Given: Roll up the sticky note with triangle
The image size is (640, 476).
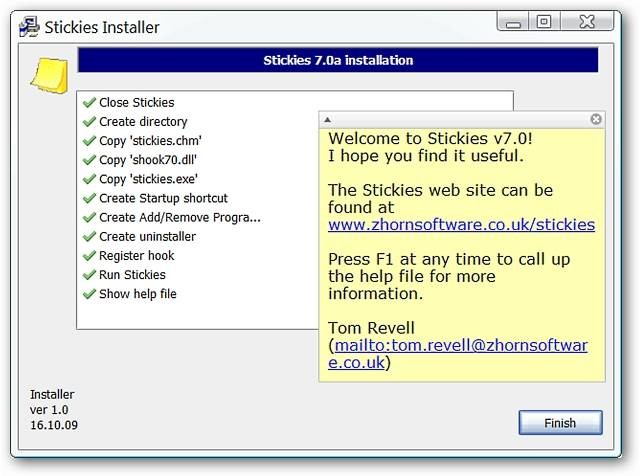Looking at the screenshot, I should [327, 120].
